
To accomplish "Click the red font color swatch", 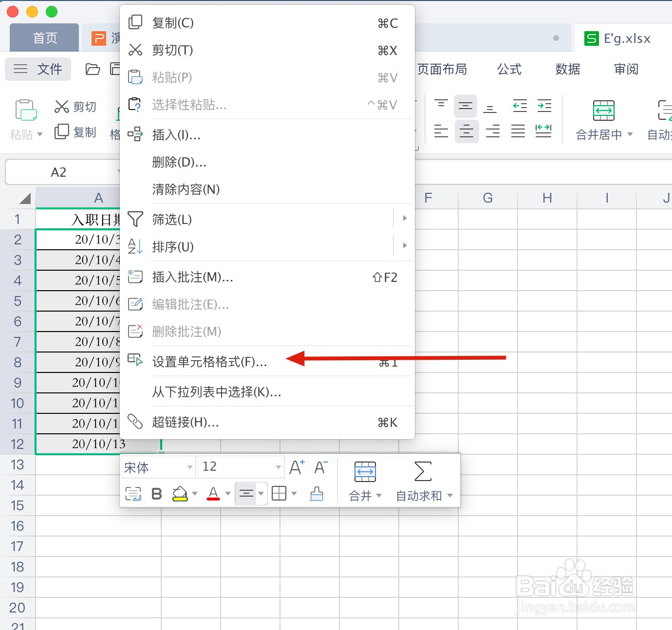I will tap(213, 498).
